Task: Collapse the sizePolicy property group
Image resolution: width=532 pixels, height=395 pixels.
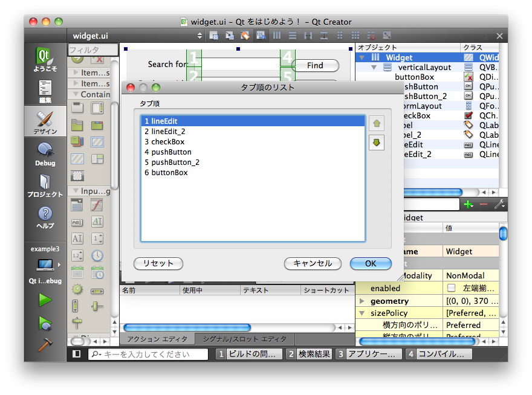Action: (362, 313)
